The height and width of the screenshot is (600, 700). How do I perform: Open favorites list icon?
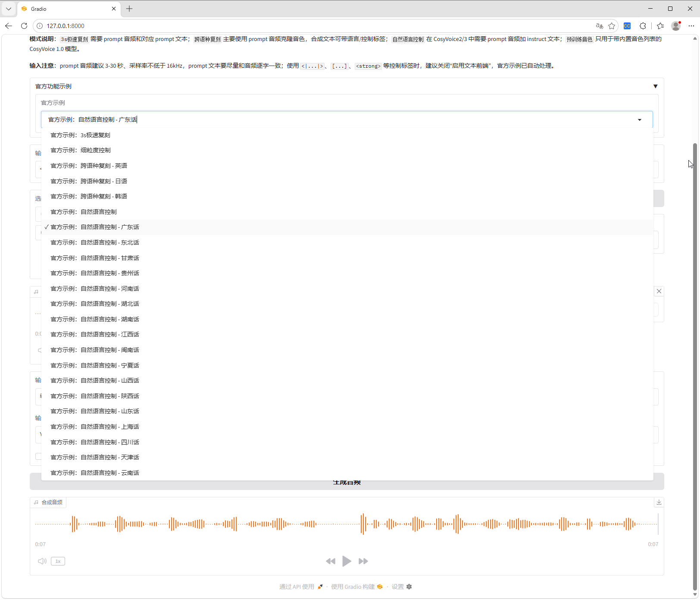click(x=660, y=26)
